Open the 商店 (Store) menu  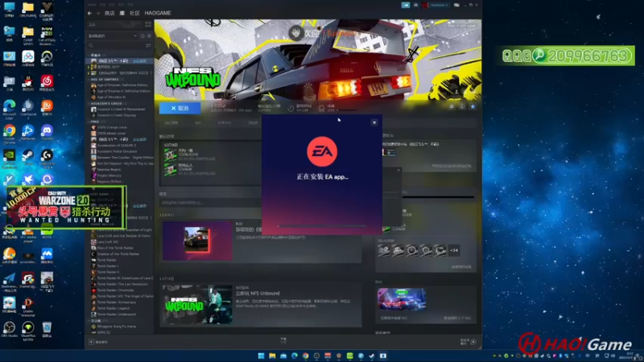coord(109,13)
